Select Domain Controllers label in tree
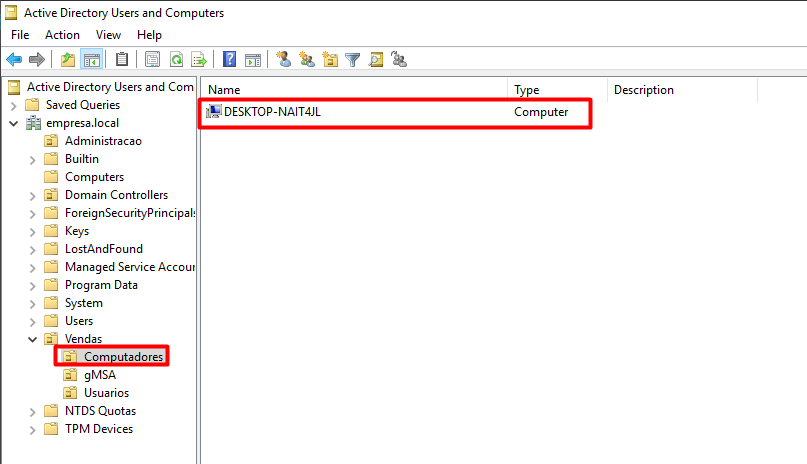 pos(116,195)
